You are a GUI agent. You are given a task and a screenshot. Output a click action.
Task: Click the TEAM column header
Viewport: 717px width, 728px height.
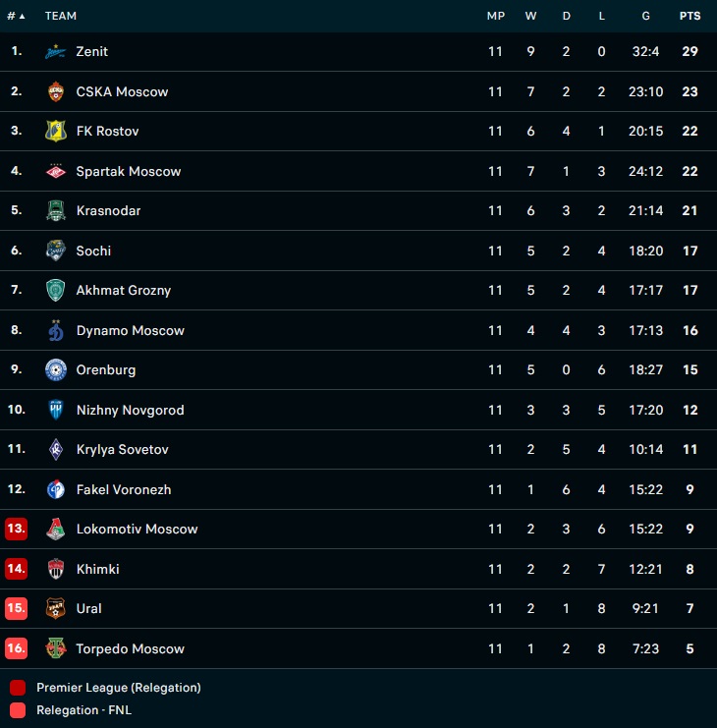pos(61,16)
